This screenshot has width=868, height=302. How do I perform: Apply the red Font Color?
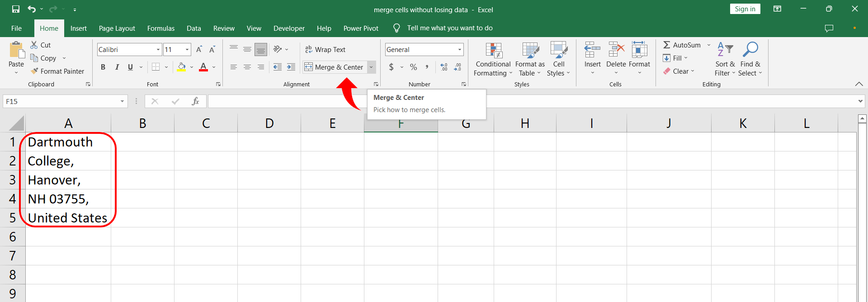click(203, 67)
